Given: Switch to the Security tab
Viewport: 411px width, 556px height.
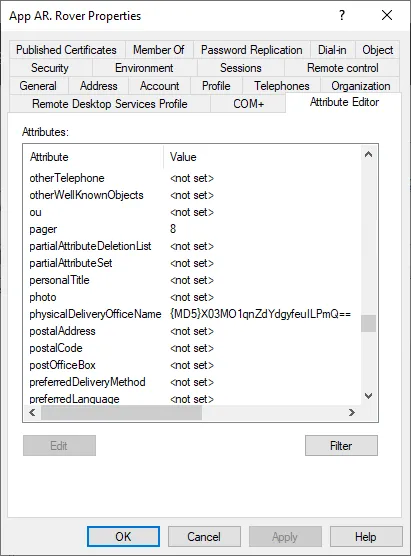Looking at the screenshot, I should pos(50,68).
